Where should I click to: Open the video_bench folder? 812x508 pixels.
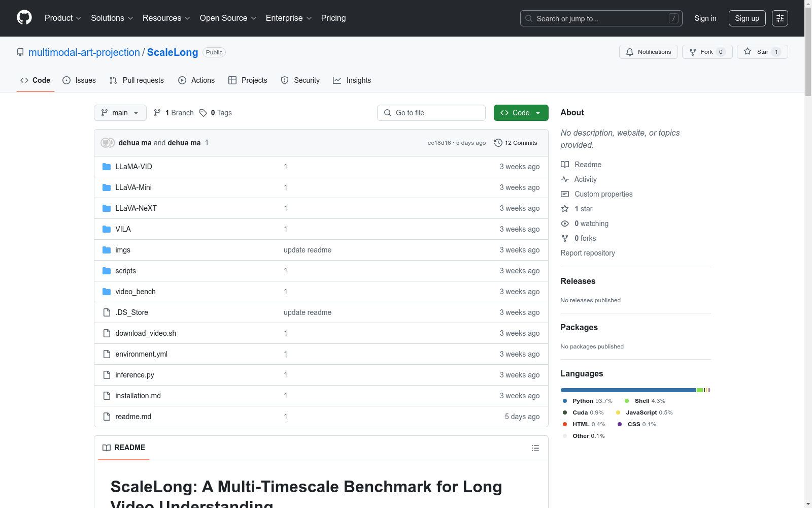(x=136, y=292)
